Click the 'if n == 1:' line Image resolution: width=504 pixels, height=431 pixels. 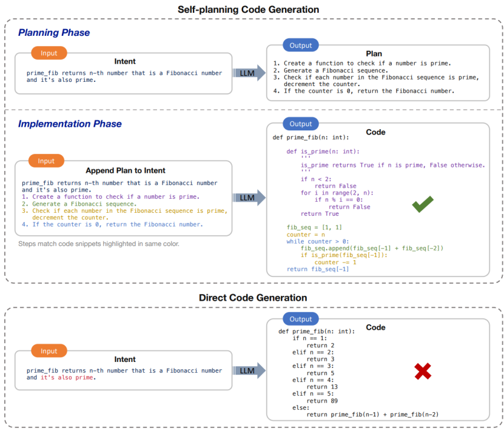point(309,338)
